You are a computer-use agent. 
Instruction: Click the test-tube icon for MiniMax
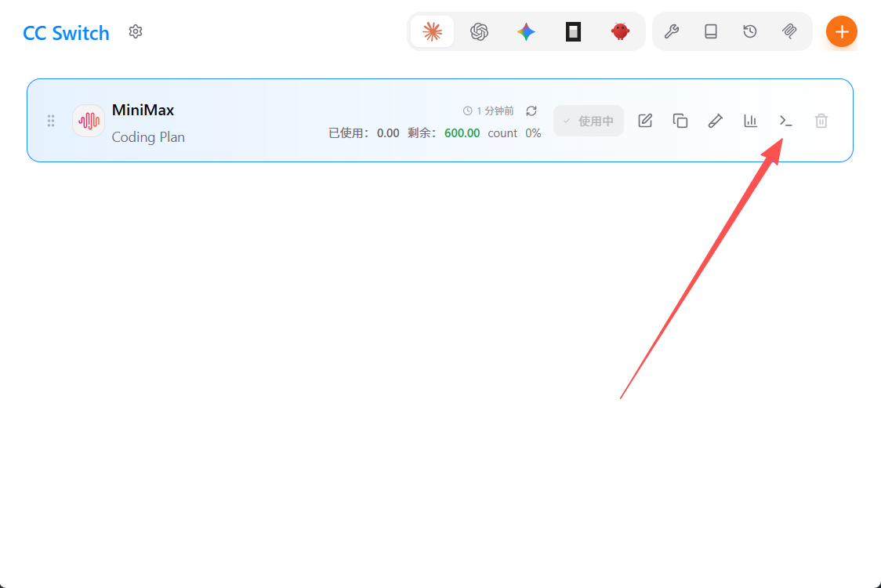click(x=715, y=121)
